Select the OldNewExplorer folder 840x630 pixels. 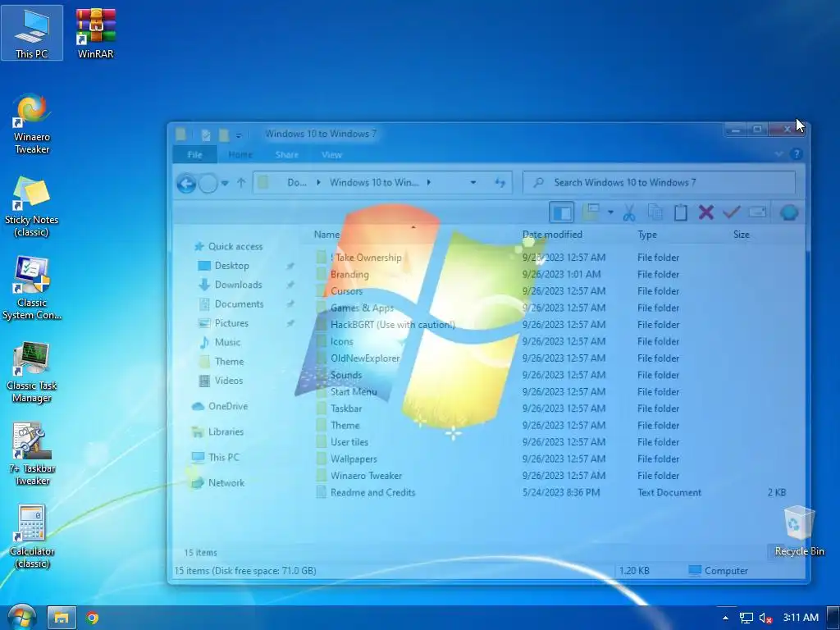(x=552, y=358)
